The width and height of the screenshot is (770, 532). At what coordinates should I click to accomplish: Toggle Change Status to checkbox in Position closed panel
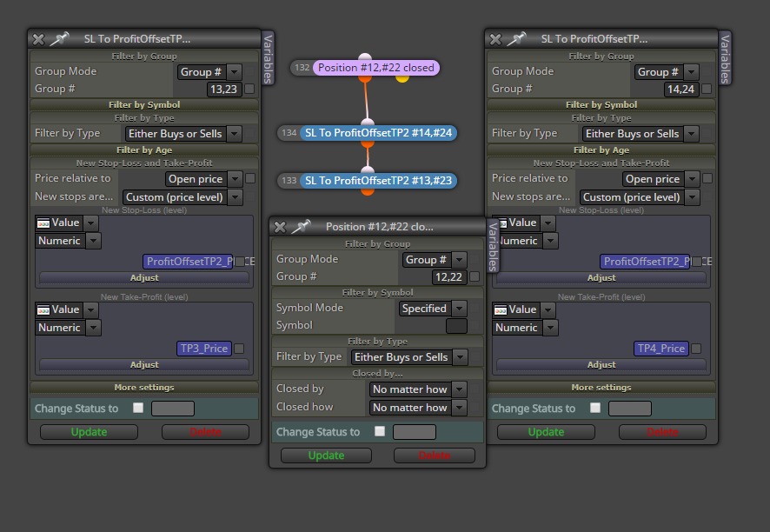(x=380, y=431)
